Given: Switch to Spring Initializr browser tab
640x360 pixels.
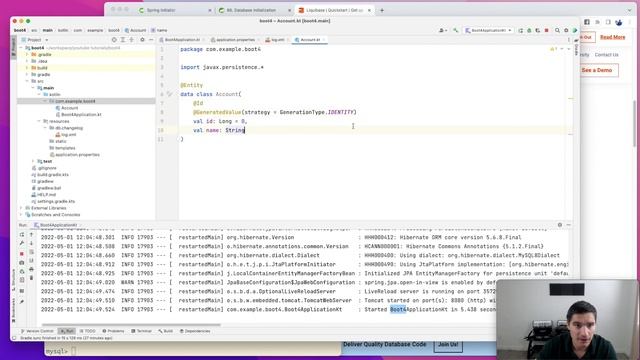Looking at the screenshot, I should coord(176,10).
